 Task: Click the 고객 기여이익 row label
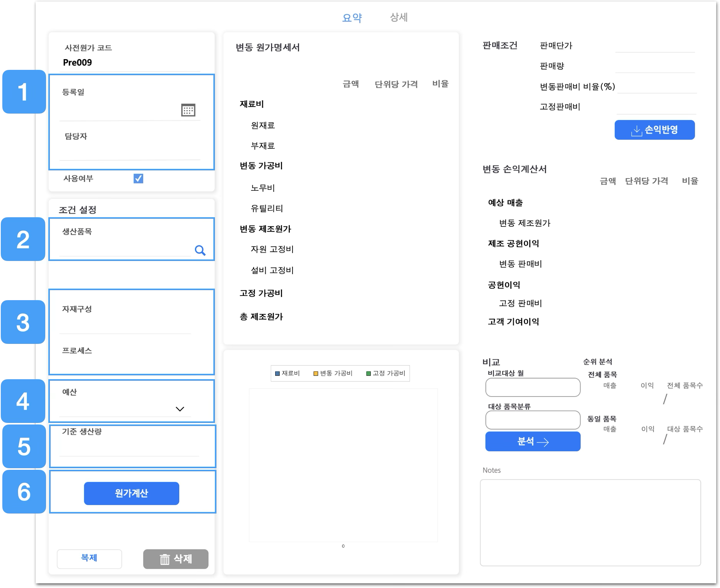coord(514,322)
